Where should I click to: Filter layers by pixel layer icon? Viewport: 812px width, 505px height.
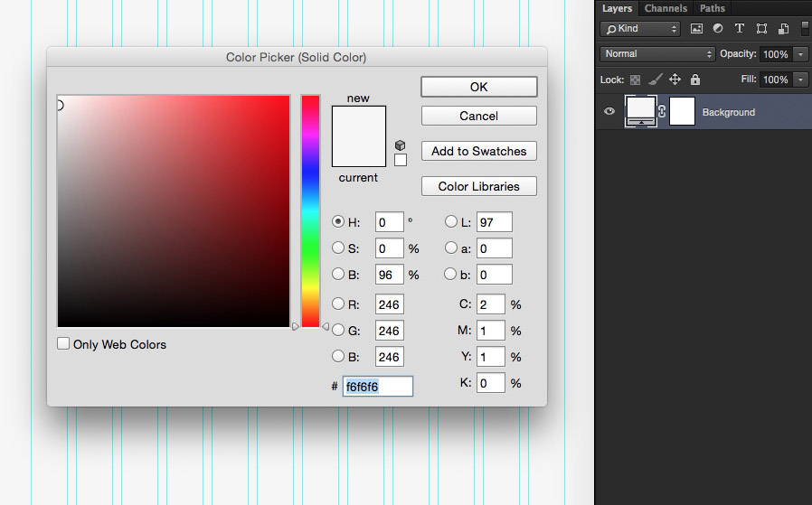696,29
